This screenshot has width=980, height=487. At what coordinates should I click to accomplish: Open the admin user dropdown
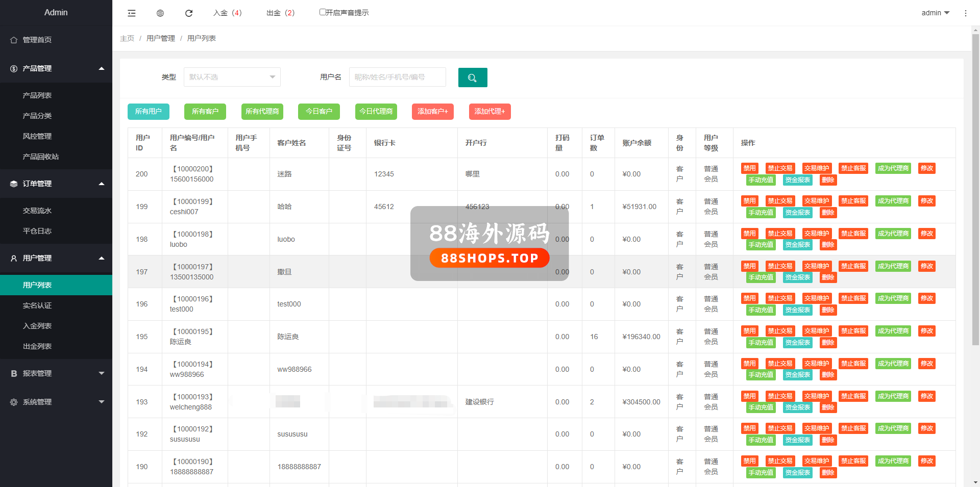[x=935, y=13]
